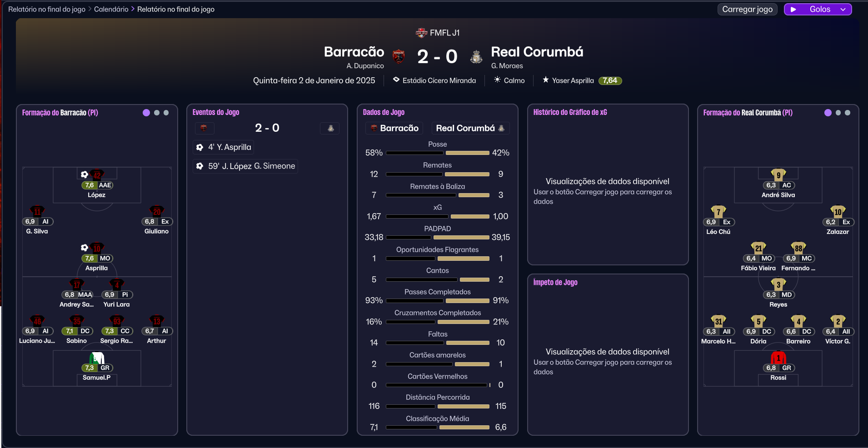Click the Real Corumbá club crest in header
The height and width of the screenshot is (448, 868).
(x=476, y=57)
